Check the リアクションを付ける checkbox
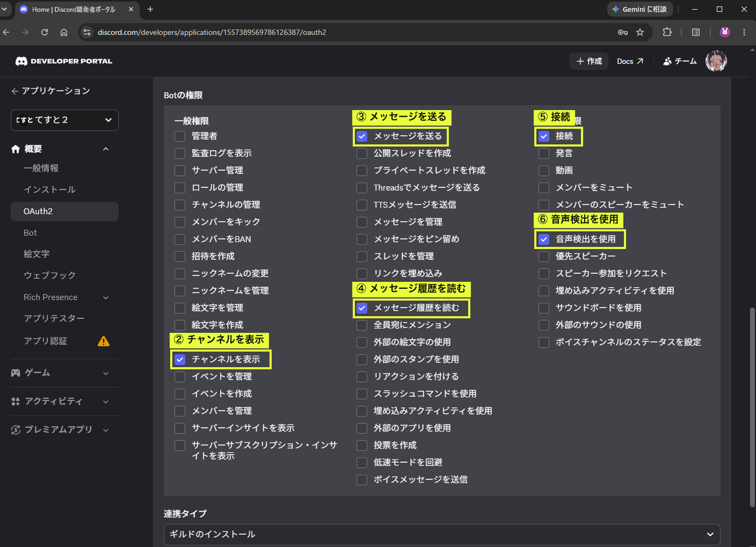 362,376
